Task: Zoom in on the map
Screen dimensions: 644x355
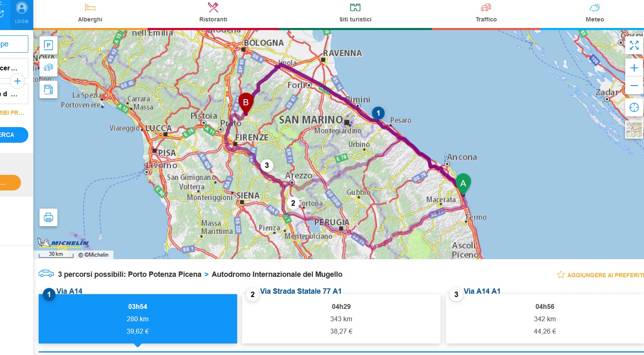Action: 634,68
